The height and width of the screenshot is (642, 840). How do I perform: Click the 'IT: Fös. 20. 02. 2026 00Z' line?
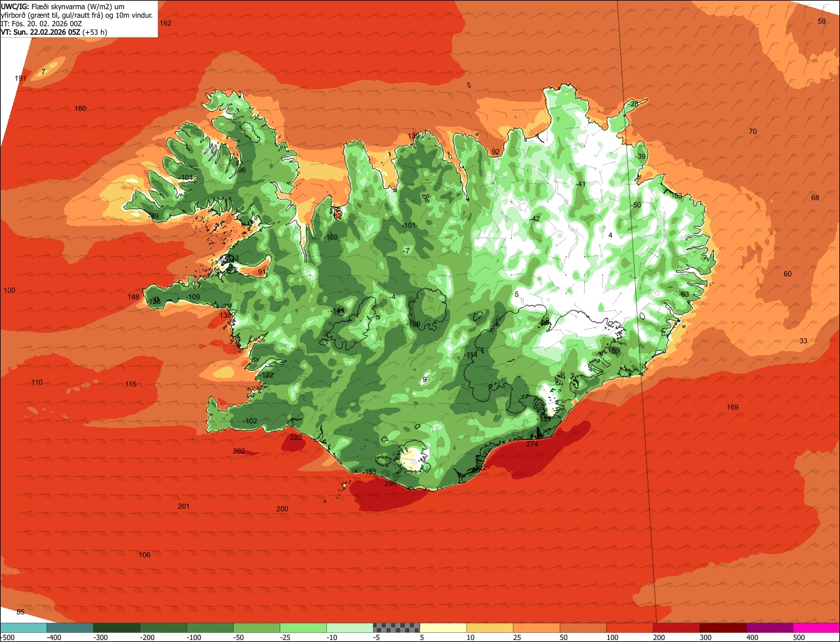coord(40,23)
